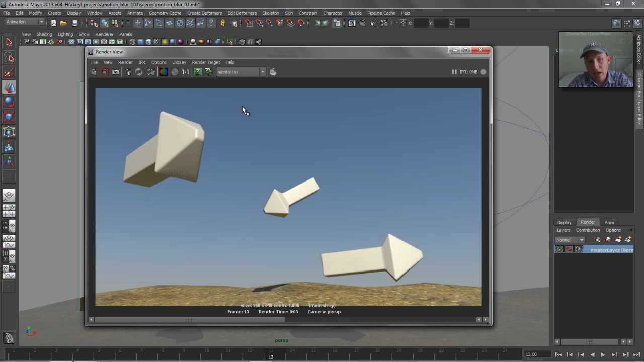Viewport: 644px width, 362px height.
Task: Display the alpha channel in Render View
Action: click(175, 72)
